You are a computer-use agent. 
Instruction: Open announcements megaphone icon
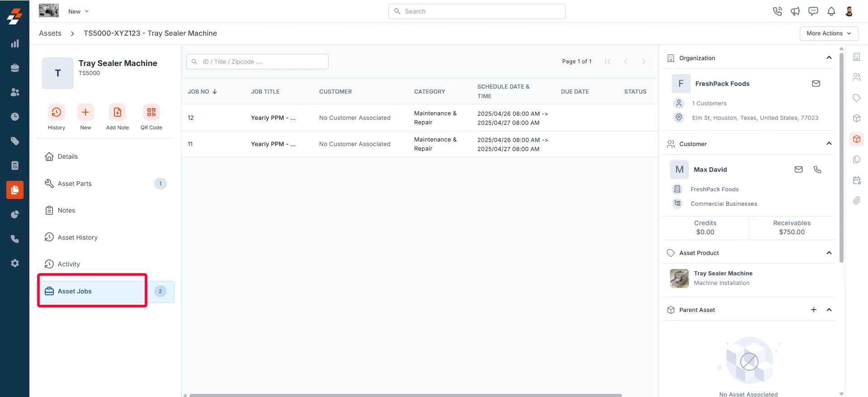(795, 11)
